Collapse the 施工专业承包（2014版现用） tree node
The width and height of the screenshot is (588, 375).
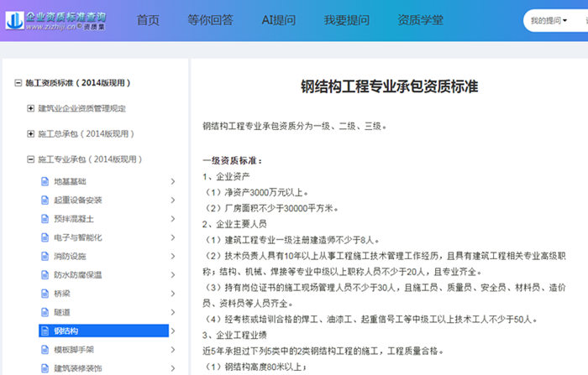click(x=31, y=159)
